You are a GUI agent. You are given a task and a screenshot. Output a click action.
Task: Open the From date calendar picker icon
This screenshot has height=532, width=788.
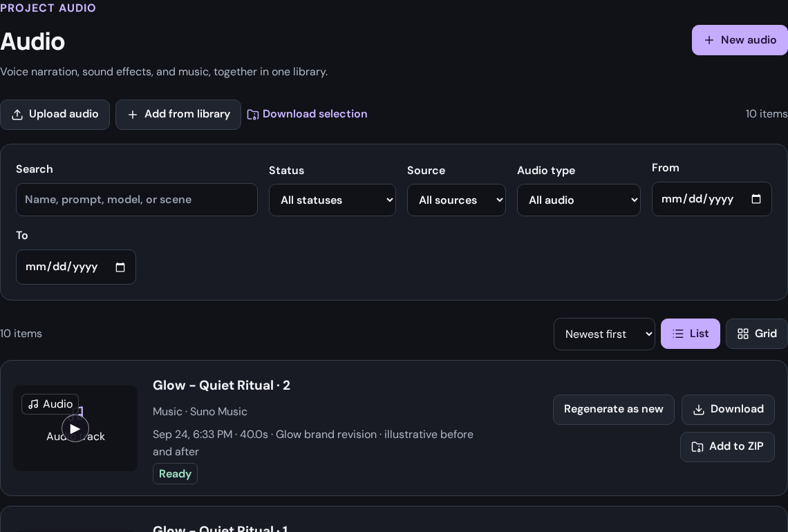click(x=756, y=199)
